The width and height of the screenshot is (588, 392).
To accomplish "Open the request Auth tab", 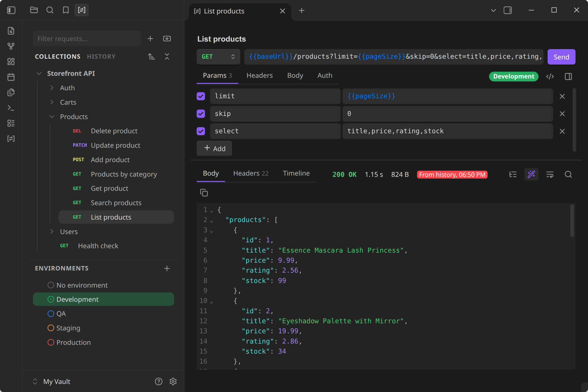I will pos(325,75).
